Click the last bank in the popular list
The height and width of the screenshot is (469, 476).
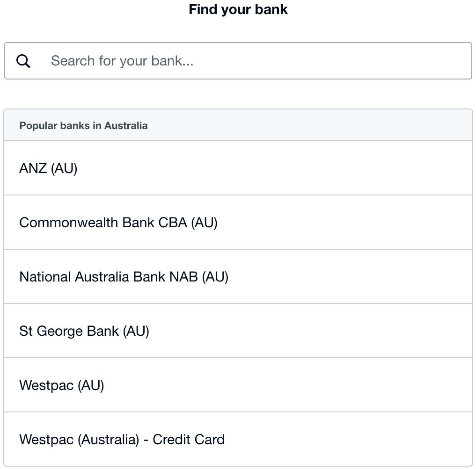tap(238, 439)
